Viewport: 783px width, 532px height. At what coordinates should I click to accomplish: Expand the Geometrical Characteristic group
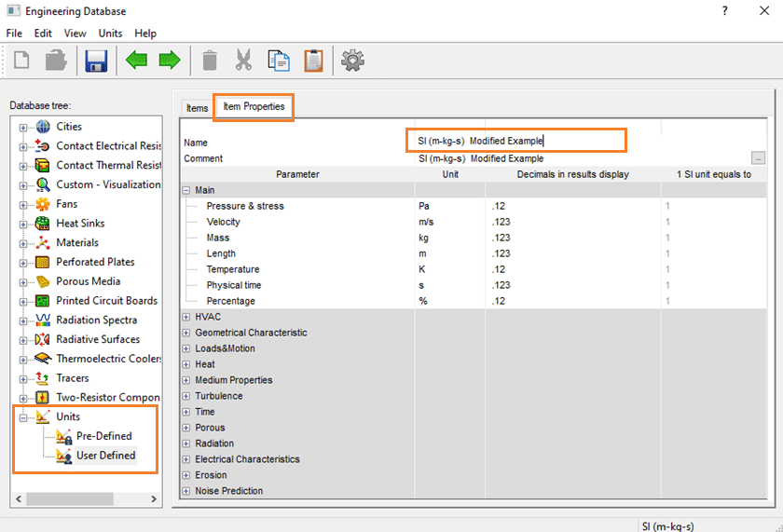click(186, 333)
